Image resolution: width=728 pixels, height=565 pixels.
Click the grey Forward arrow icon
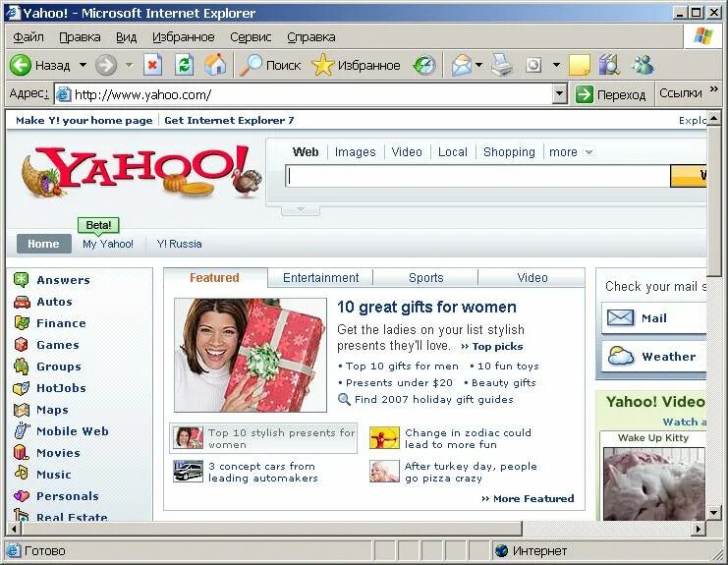(106, 65)
